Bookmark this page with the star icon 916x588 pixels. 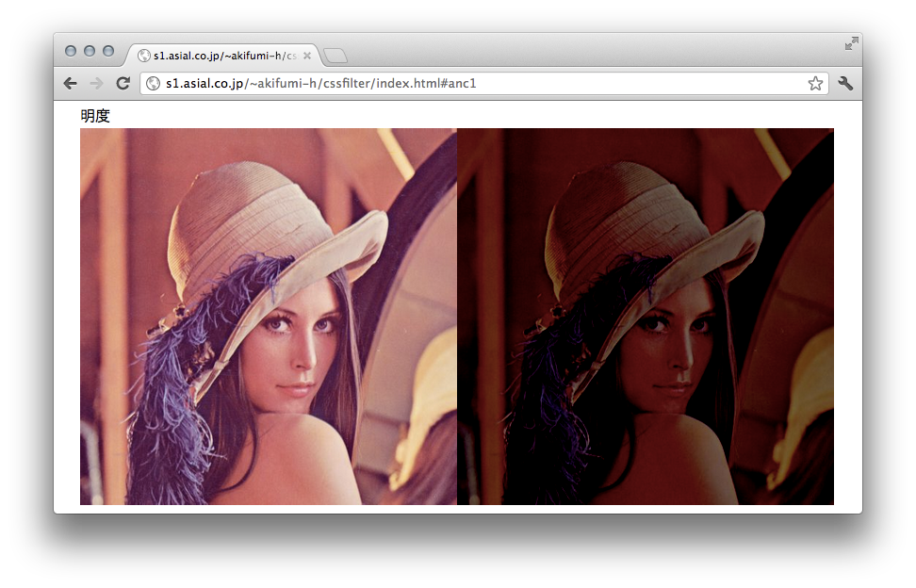tap(815, 83)
